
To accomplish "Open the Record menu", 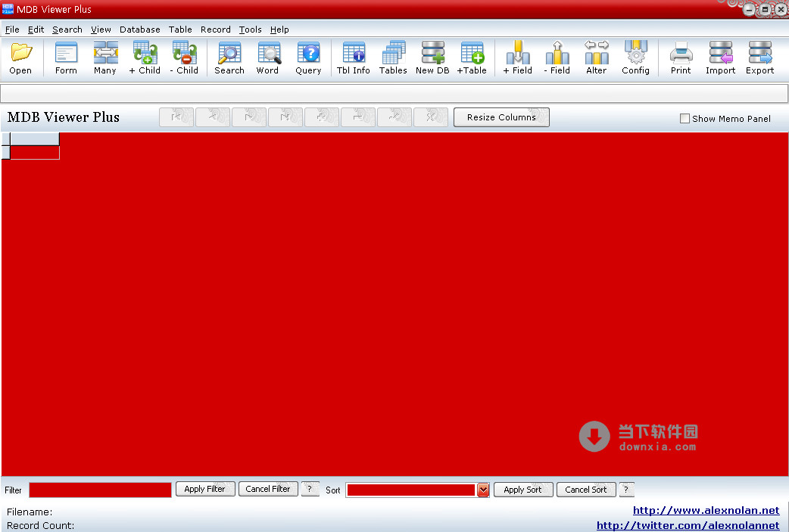I will [215, 30].
